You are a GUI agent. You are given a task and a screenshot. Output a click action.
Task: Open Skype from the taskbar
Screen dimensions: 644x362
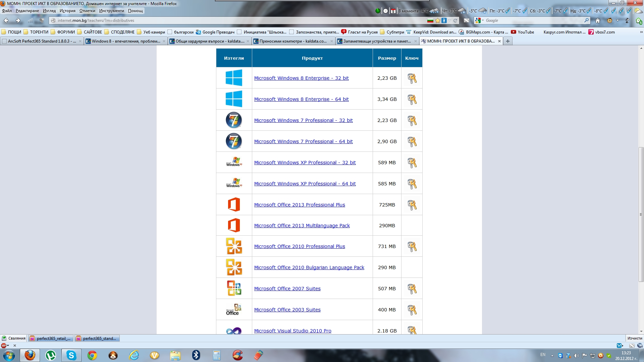tap(71, 355)
